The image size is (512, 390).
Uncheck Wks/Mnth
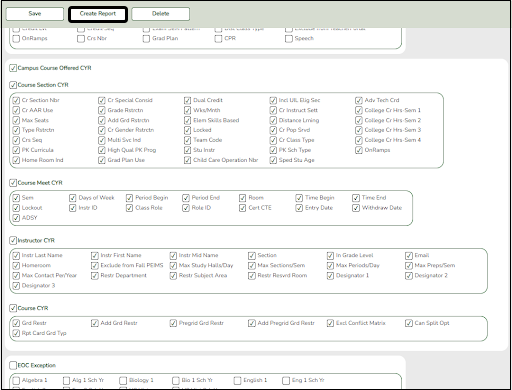tap(187, 110)
